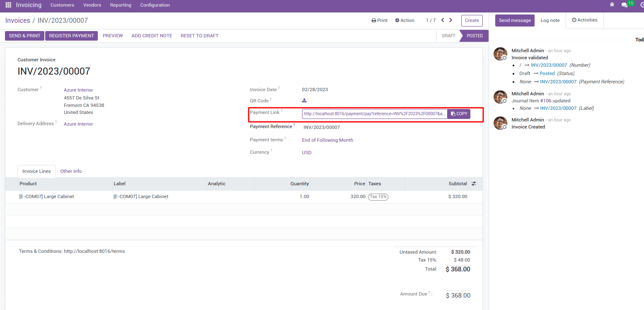The height and width of the screenshot is (310, 644).
Task: Select the Log note tab in the chatter
Action: coord(550,20)
